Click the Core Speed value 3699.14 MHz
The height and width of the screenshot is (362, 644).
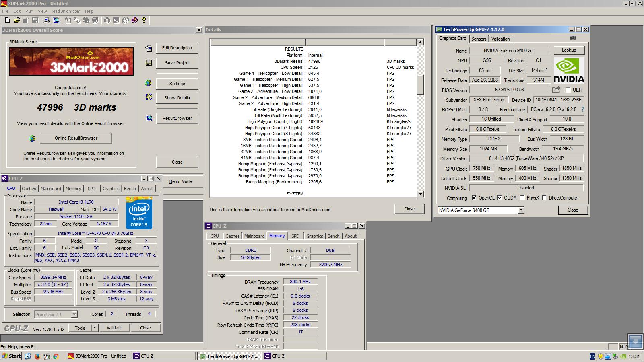(53, 277)
